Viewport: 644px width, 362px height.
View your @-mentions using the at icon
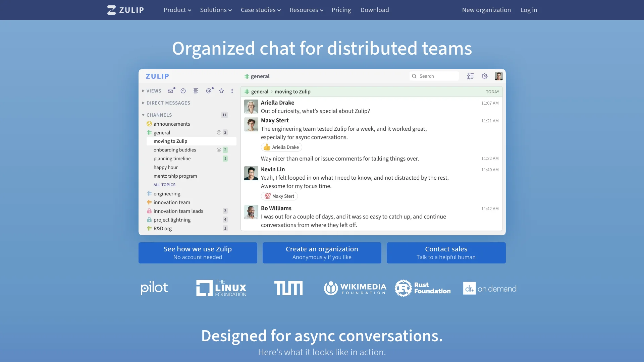tap(209, 91)
